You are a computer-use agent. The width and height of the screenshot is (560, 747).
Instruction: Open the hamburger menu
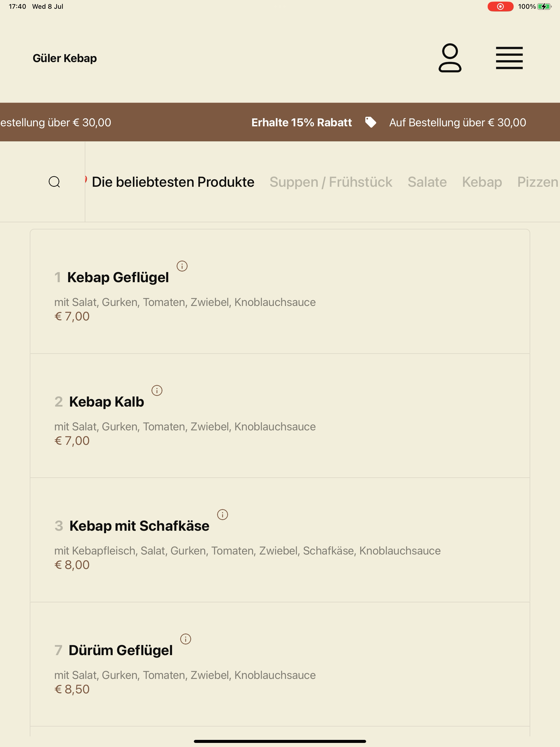[x=509, y=58]
